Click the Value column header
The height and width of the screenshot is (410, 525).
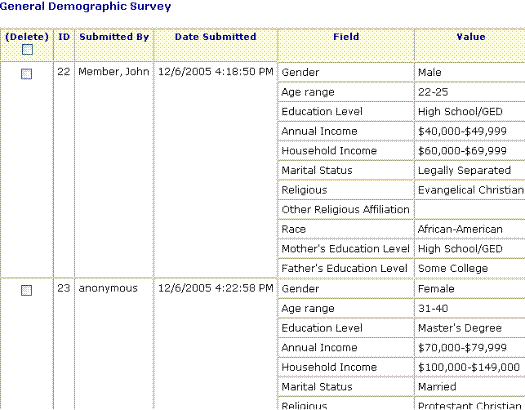[x=471, y=36]
